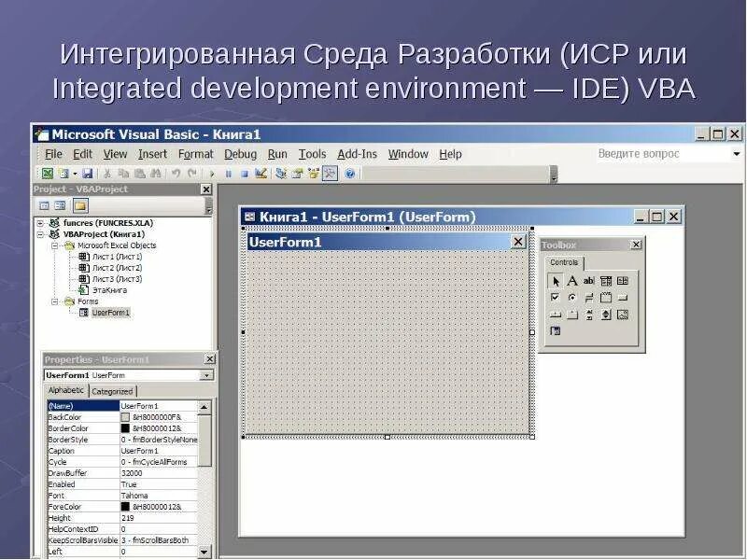Viewport: 747px width, 560px height.
Task: Select the TextBox (ab|) control in Toolbox
Action: pos(589,281)
